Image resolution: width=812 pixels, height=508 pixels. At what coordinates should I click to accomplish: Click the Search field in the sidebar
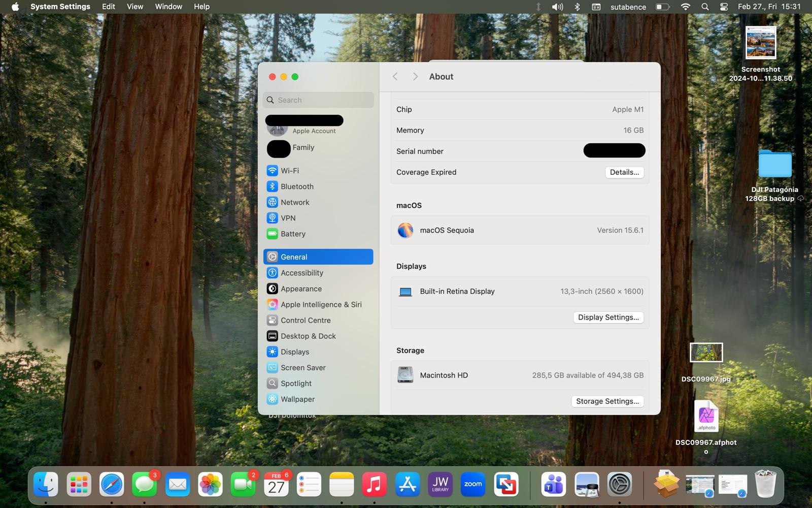tap(318, 100)
